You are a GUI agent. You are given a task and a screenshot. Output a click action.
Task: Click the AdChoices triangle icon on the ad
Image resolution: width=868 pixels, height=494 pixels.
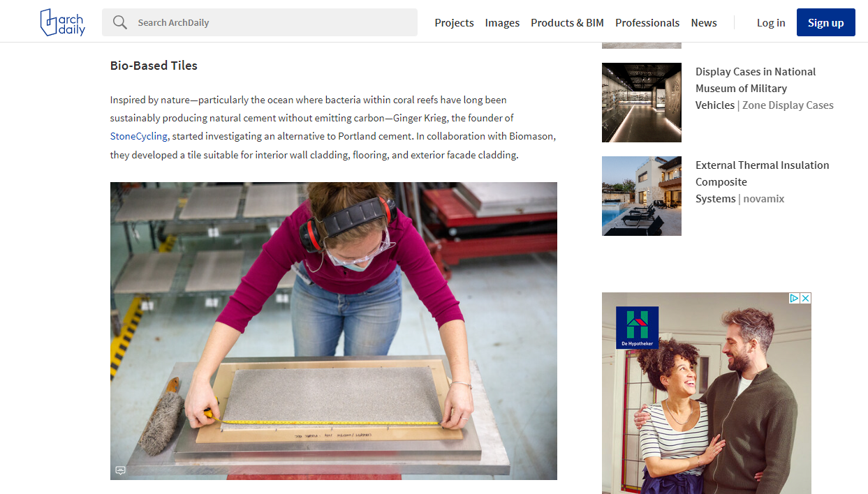[x=794, y=299]
